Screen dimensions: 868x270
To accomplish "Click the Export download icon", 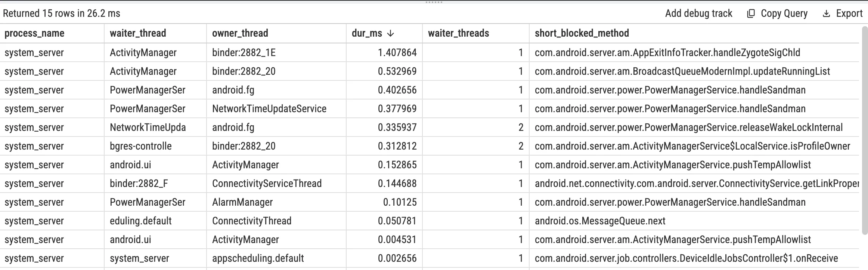I will pyautogui.click(x=827, y=14).
